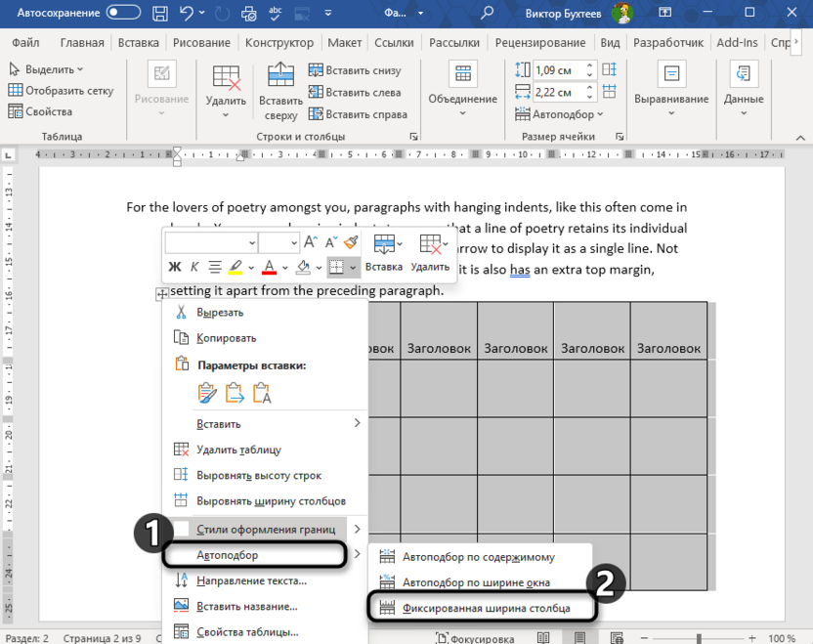813x644 pixels.
Task: Open the search magnifier in title bar
Action: coord(487,13)
